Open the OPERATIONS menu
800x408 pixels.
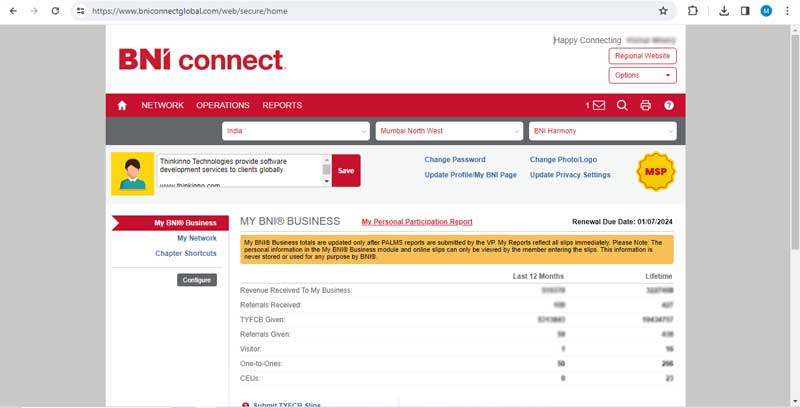coord(222,105)
